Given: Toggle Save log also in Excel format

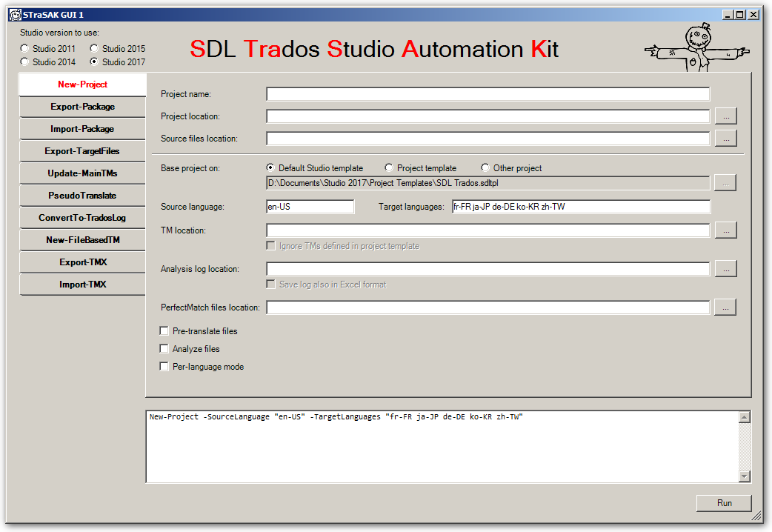Looking at the screenshot, I should pos(270,284).
